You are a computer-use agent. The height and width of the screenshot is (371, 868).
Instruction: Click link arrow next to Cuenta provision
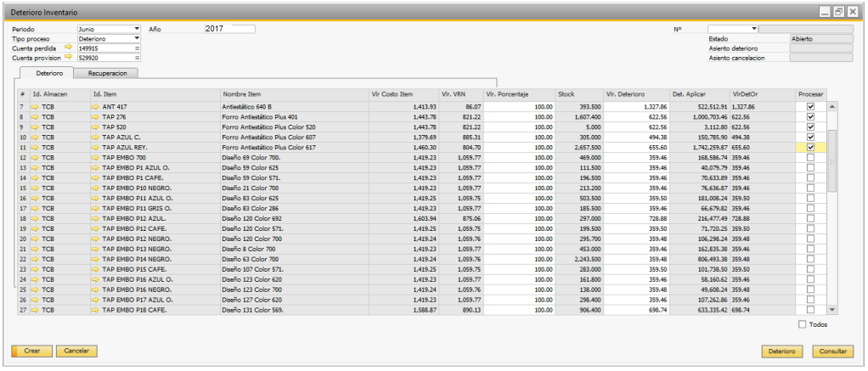(70, 59)
